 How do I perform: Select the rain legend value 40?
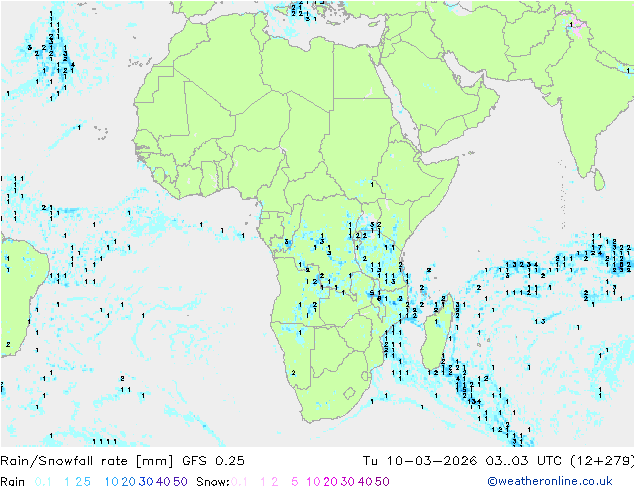163,482
